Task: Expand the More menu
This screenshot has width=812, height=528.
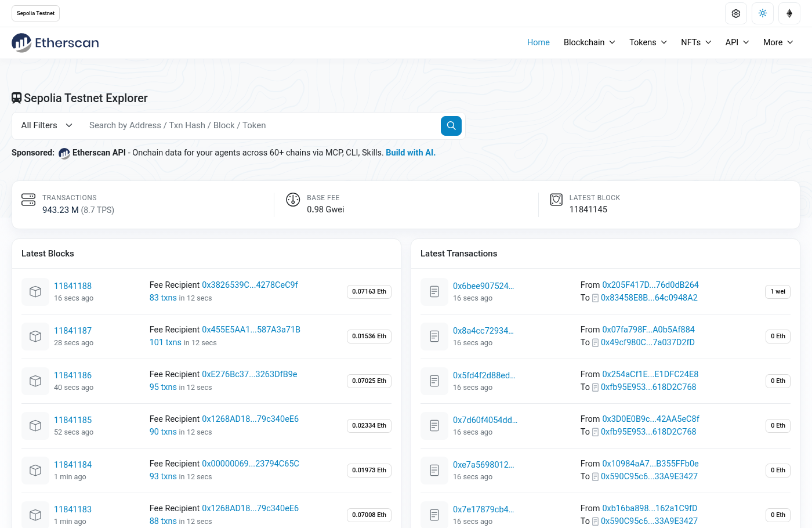Action: tap(778, 42)
